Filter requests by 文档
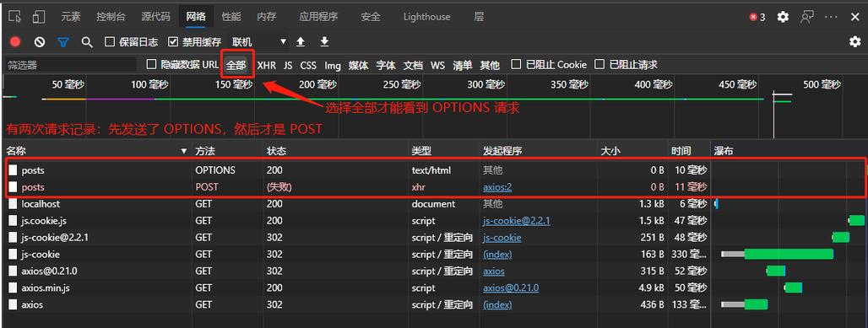 (413, 65)
